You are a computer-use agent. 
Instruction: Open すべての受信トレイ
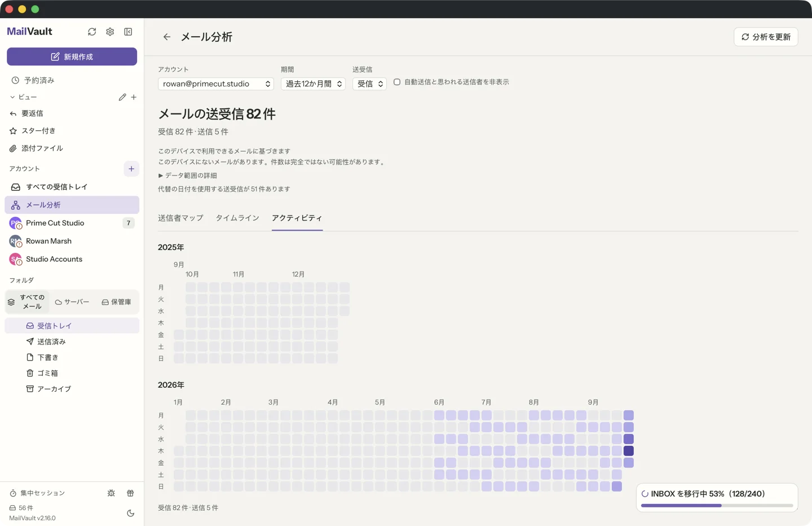pos(72,187)
